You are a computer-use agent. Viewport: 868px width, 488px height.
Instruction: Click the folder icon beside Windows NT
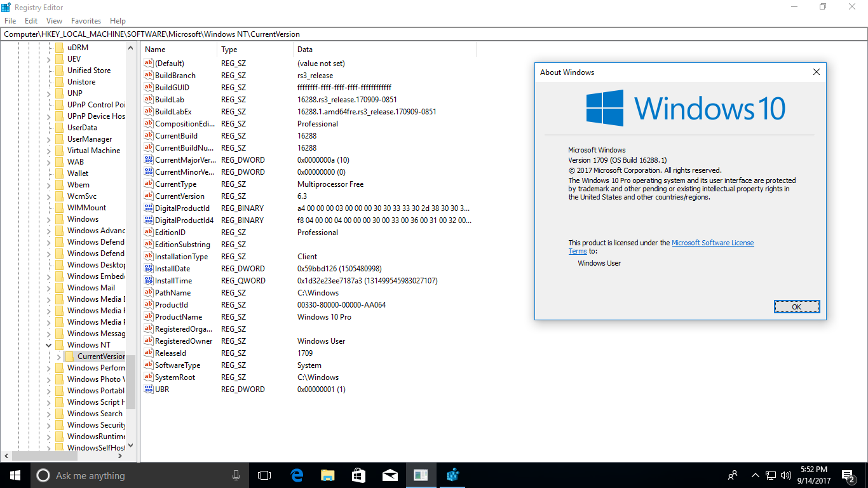pyautogui.click(x=59, y=345)
